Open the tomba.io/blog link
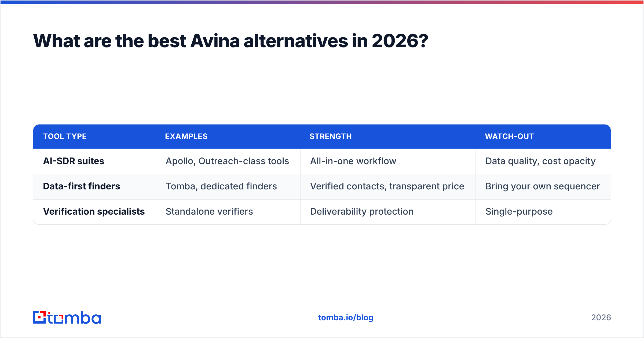The width and height of the screenshot is (644, 338). coord(346,318)
